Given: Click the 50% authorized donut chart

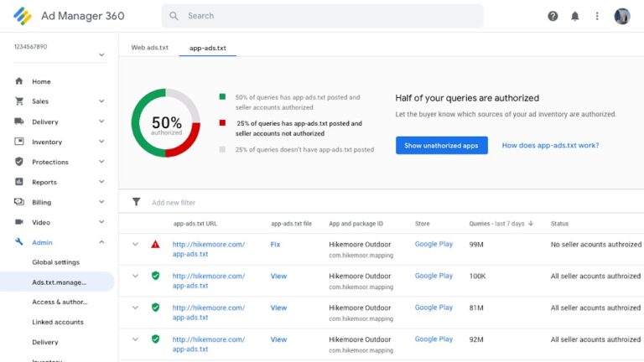Looking at the screenshot, I should pyautogui.click(x=166, y=122).
